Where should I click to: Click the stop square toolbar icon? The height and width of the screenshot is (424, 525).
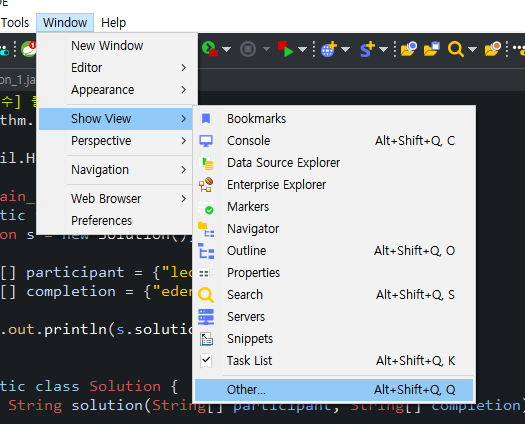coord(248,49)
